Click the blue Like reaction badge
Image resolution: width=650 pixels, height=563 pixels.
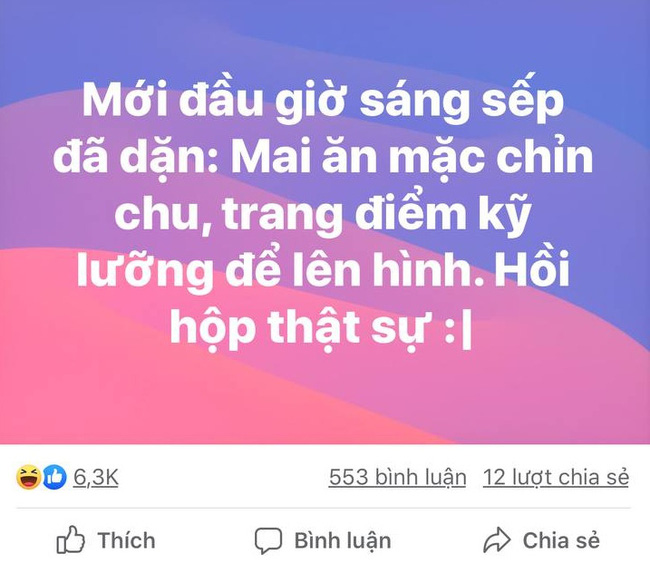pos(54,477)
